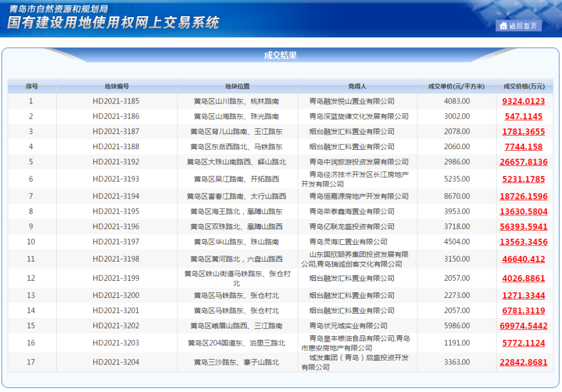
Task: Open price link 46640.412
Action: point(523,259)
